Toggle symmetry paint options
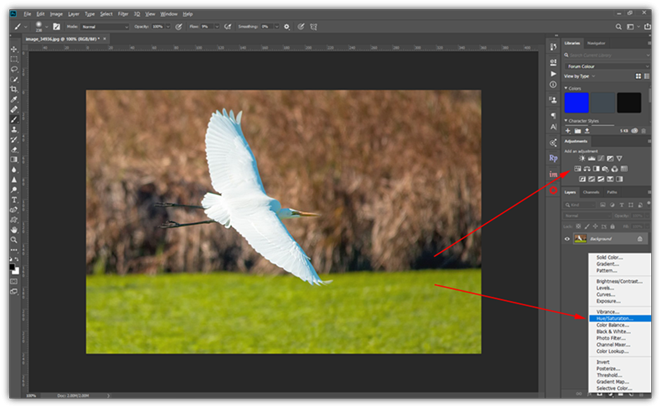The image size is (660, 407). click(314, 27)
